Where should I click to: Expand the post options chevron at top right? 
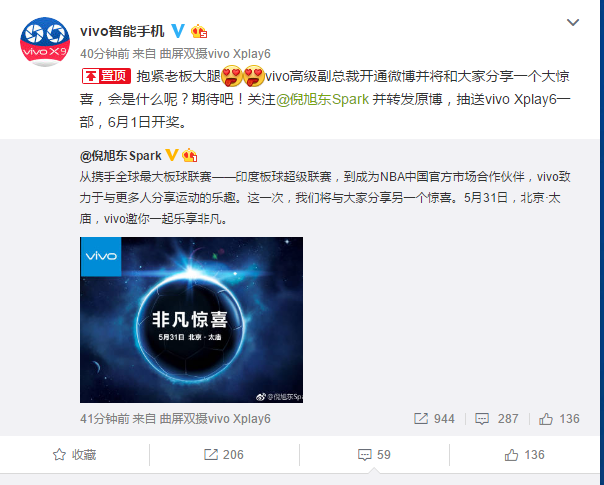coord(573,22)
